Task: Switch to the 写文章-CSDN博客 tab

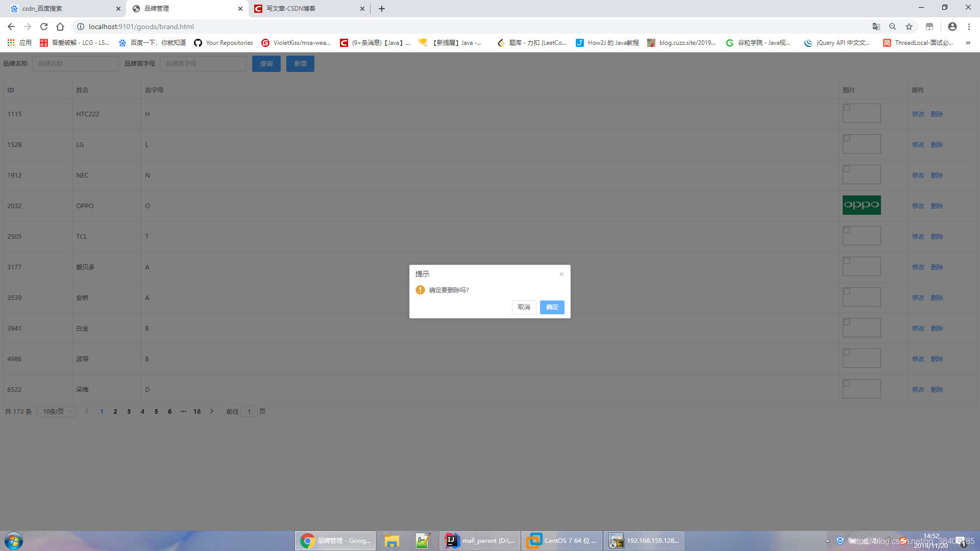Action: coord(306,9)
